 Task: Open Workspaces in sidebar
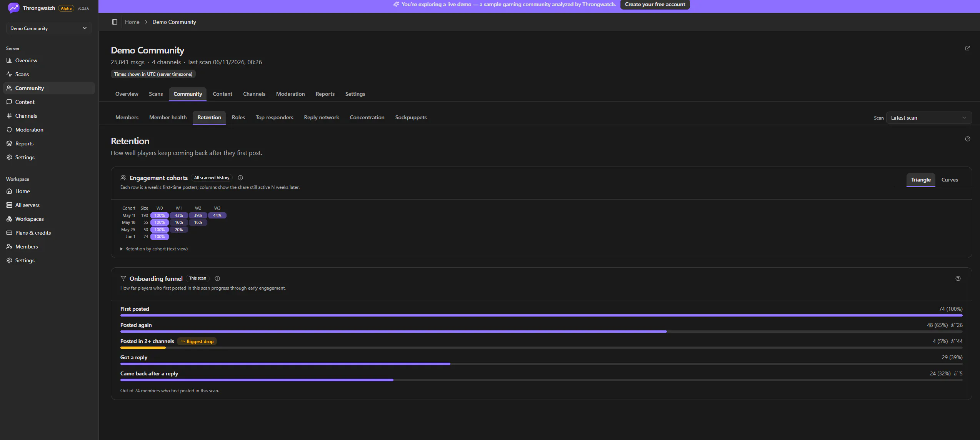(x=49, y=219)
